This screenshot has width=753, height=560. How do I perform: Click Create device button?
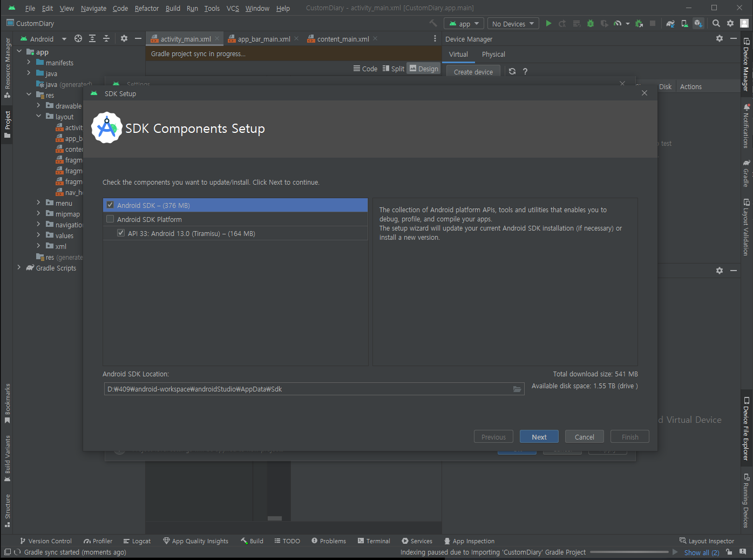(473, 72)
